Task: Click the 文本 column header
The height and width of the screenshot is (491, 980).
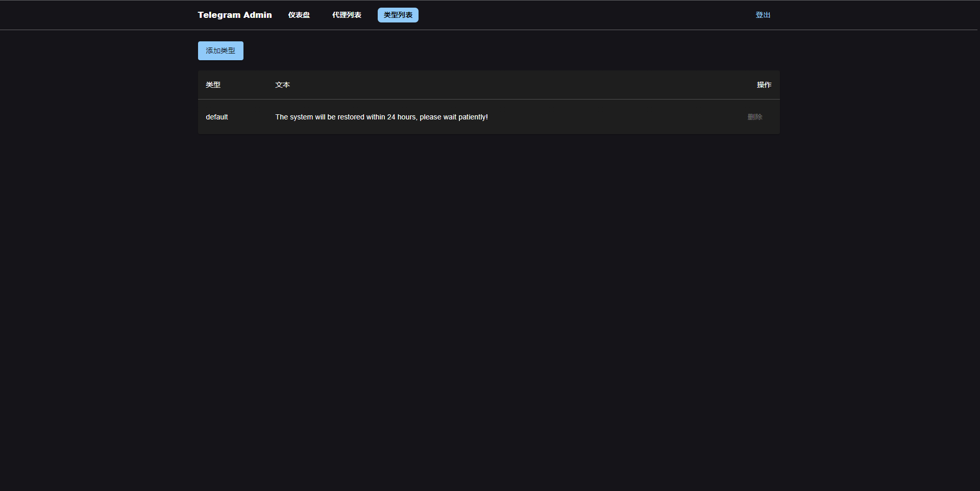Action: [282, 85]
